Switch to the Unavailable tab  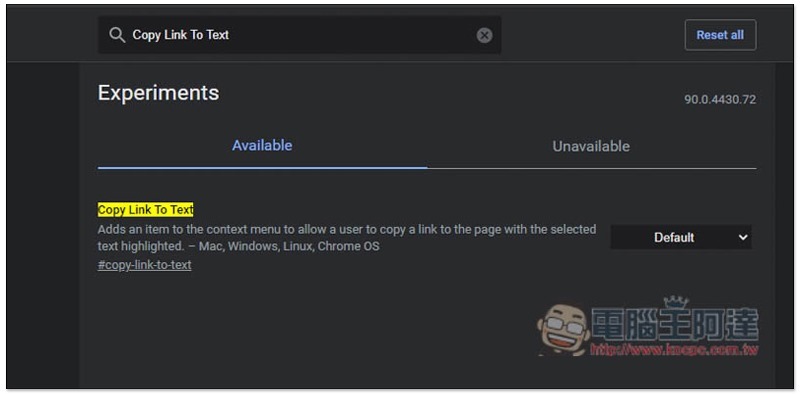coord(591,146)
